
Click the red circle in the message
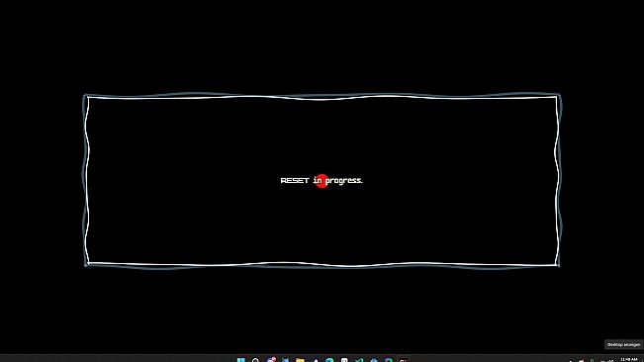point(322,181)
